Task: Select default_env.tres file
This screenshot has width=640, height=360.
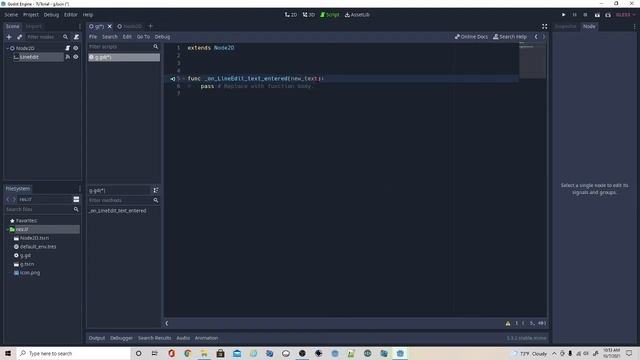Action: click(x=38, y=247)
